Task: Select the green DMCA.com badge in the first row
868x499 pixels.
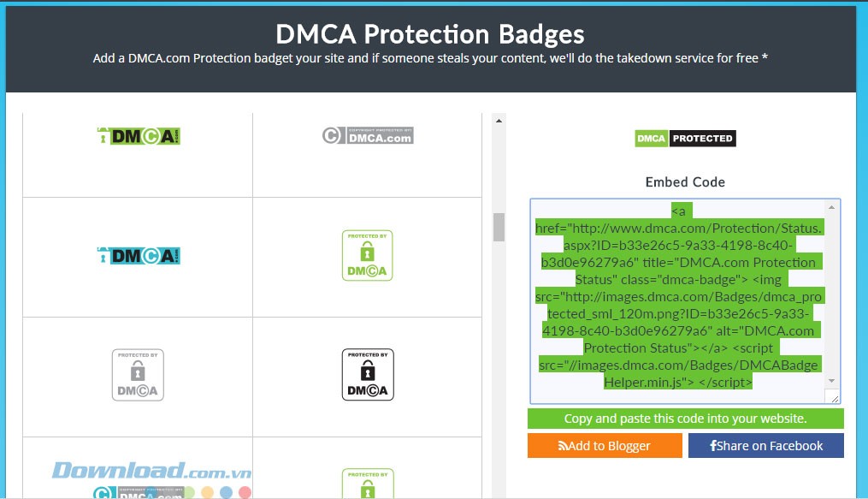Action: (x=137, y=135)
